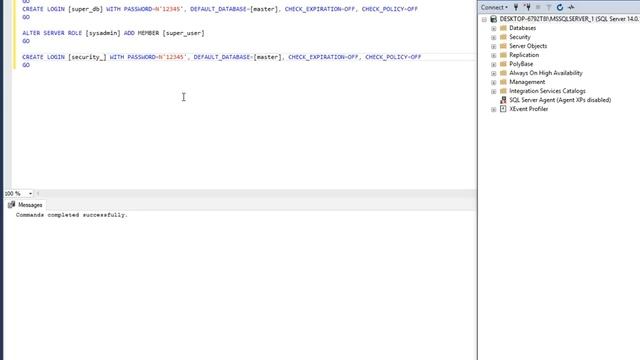Click the Management folder icon
This screenshot has height=360, width=640.
pos(503,82)
